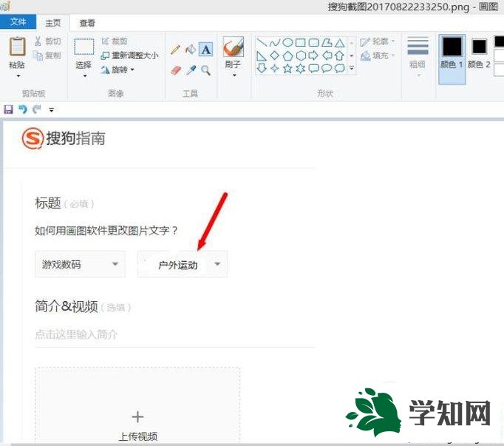Choose the Six-point star shape
Image resolution: width=504 pixels, height=446 pixels.
click(x=301, y=68)
